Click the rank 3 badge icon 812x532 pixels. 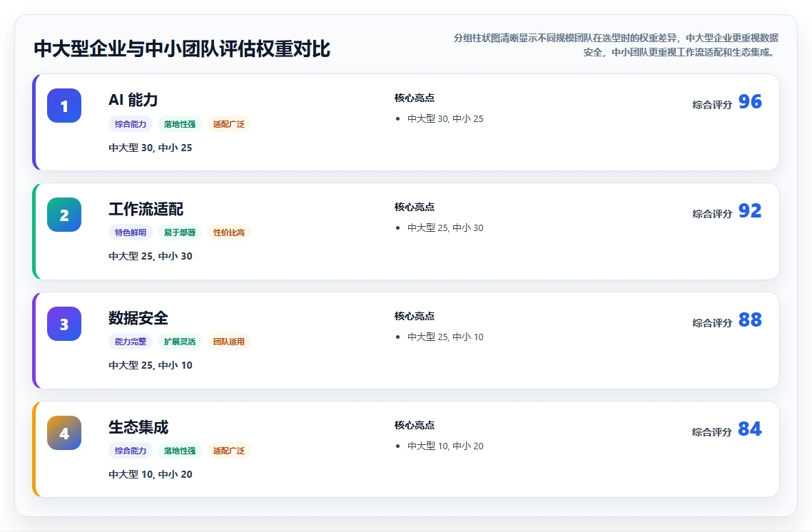[64, 324]
